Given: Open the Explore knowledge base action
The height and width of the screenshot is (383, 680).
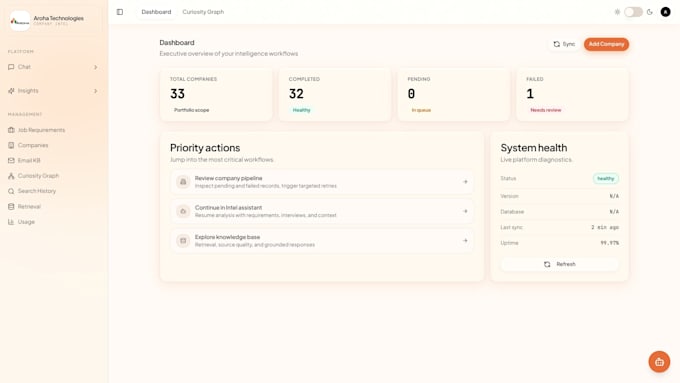Looking at the screenshot, I should (x=322, y=241).
